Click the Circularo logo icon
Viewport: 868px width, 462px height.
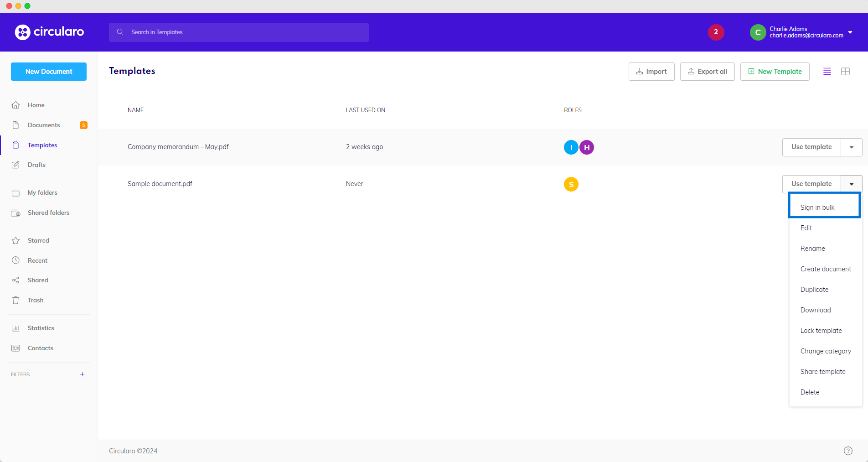point(22,32)
